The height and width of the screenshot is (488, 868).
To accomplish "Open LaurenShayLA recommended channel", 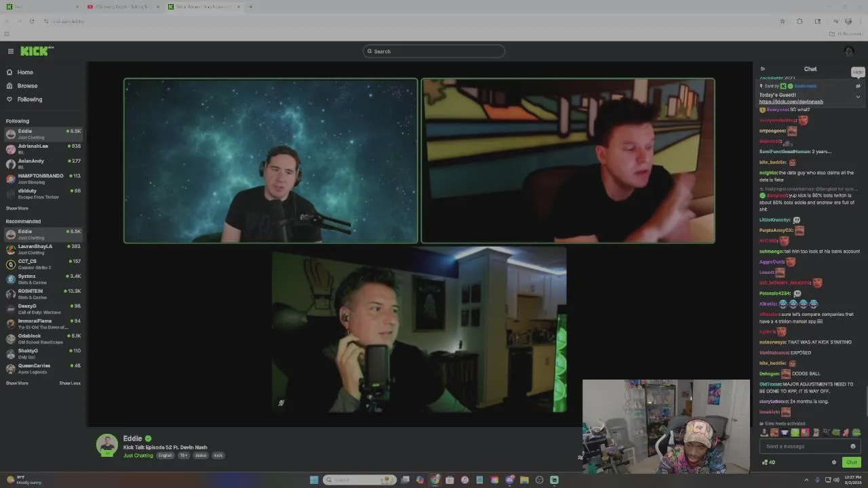I will tap(43, 249).
